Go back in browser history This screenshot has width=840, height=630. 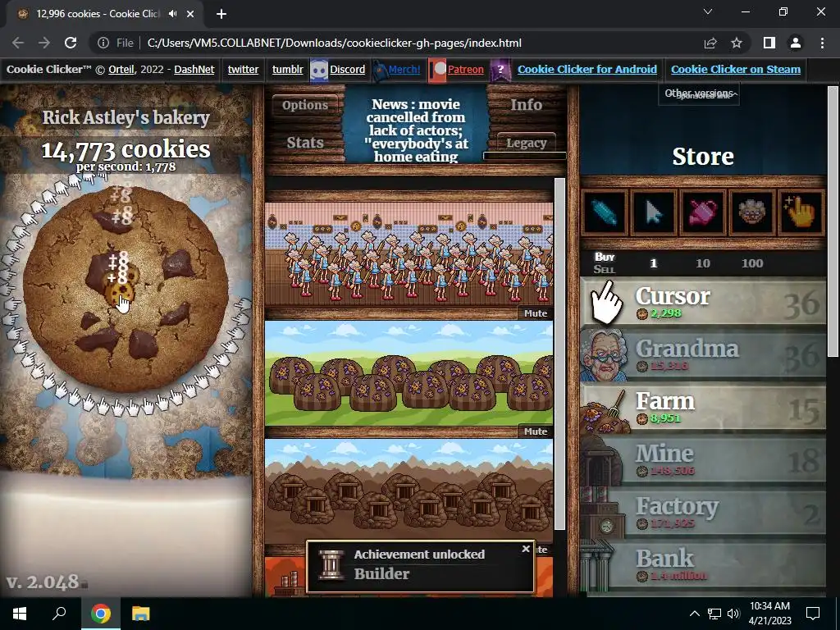tap(18, 43)
